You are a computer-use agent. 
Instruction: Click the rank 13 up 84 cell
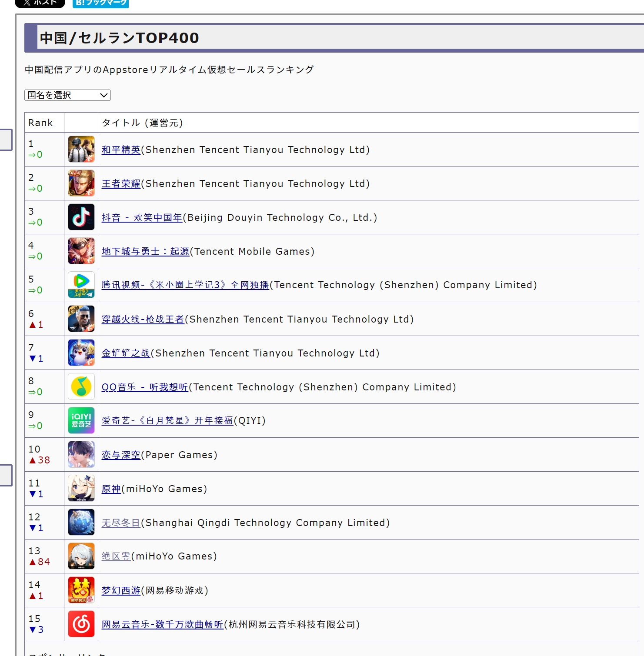44,556
